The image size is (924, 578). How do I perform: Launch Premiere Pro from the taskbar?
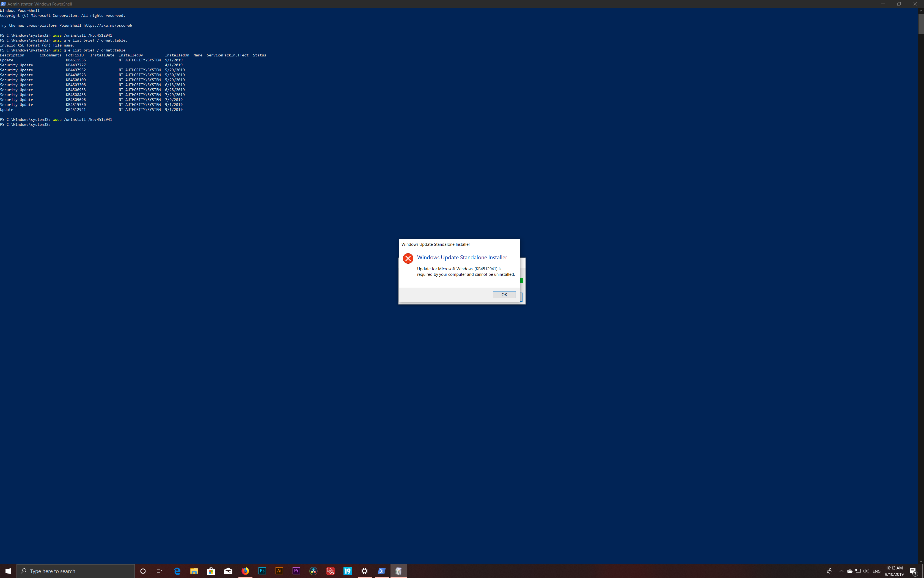pyautogui.click(x=296, y=571)
